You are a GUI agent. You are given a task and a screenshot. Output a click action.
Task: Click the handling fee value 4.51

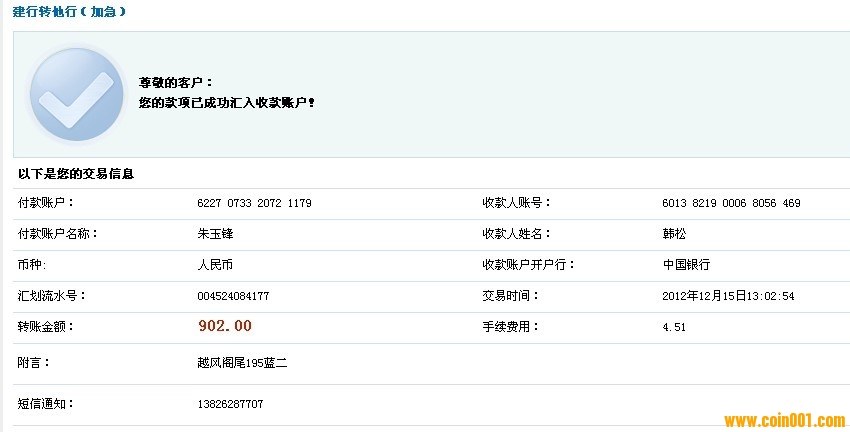(x=674, y=327)
